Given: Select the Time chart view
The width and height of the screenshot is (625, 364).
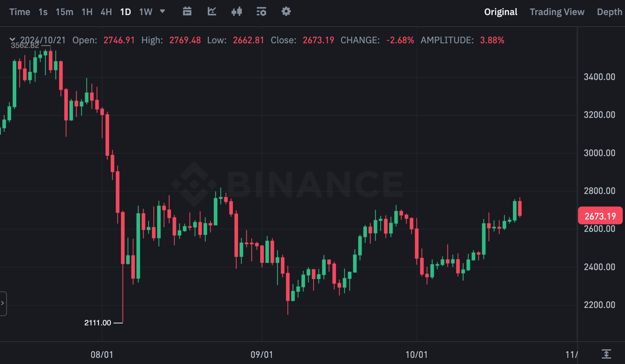Looking at the screenshot, I should [20, 12].
